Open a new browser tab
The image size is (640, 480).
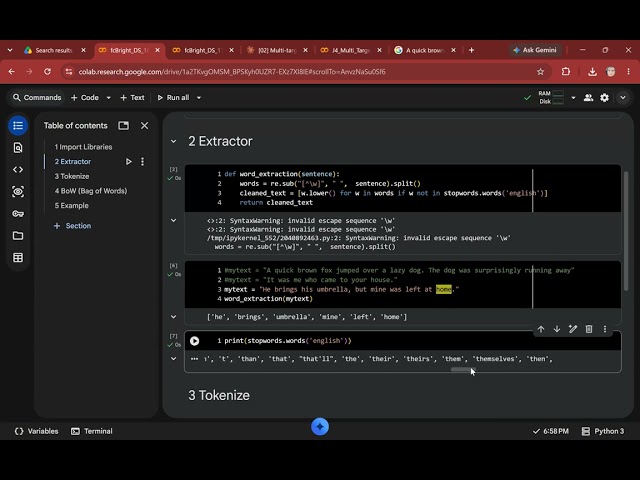[471, 50]
